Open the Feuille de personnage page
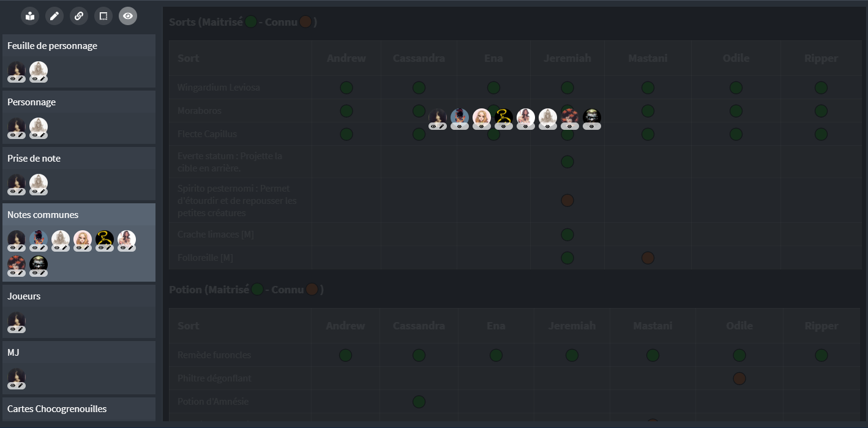The width and height of the screenshot is (868, 428). pos(52,46)
